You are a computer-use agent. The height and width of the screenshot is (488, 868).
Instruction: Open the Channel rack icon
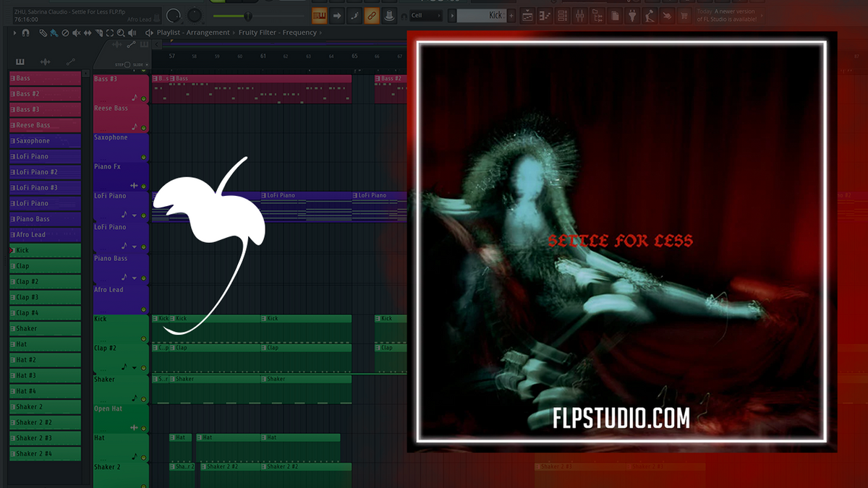[562, 14]
